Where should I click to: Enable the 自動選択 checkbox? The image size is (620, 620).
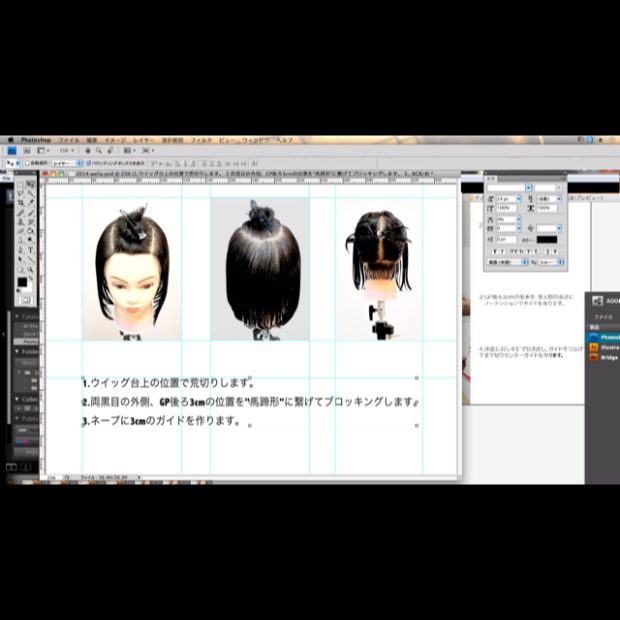click(x=28, y=163)
